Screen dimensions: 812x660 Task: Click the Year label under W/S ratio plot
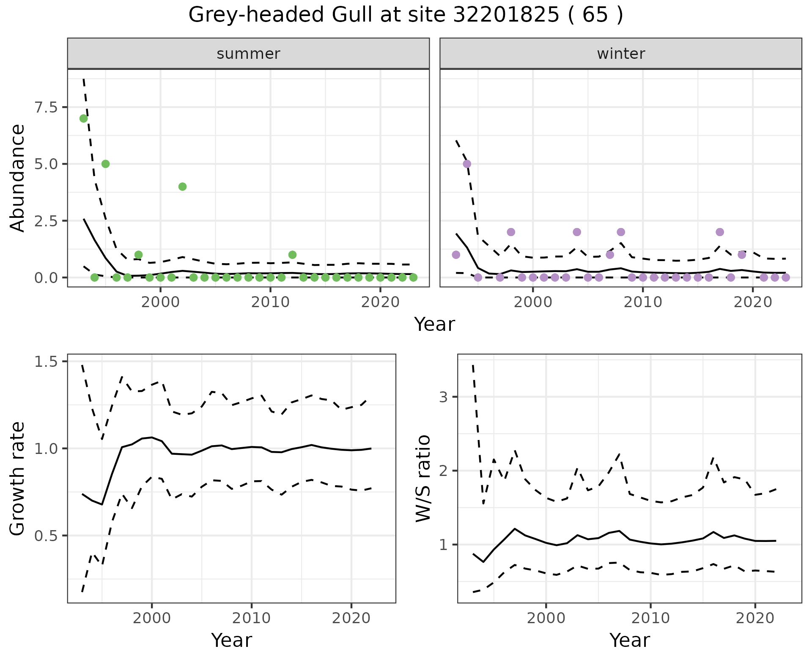click(x=629, y=640)
